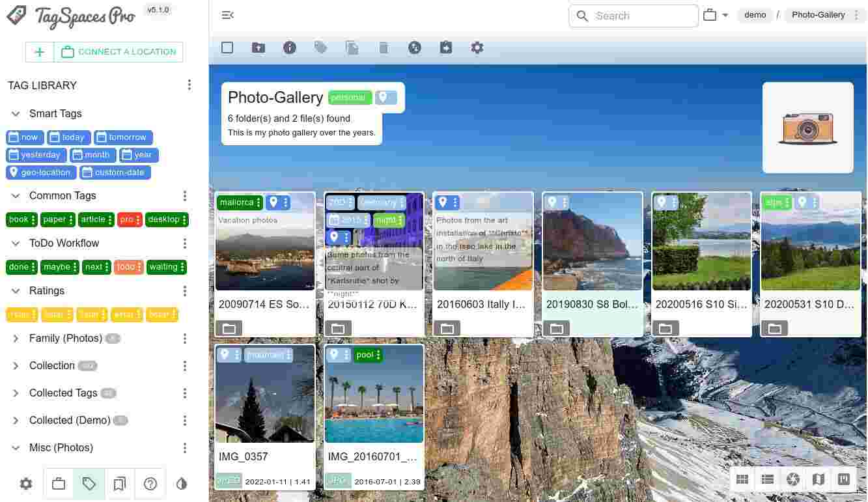This screenshot has height=502, width=868.
Task: Switch to bookmarks/stored searches tab
Action: tap(120, 484)
